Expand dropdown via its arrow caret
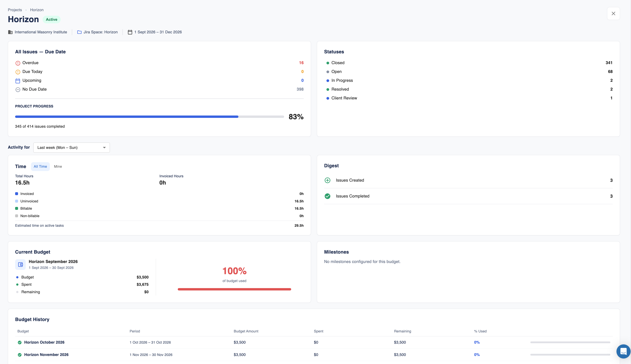631x364 pixels. click(104, 147)
